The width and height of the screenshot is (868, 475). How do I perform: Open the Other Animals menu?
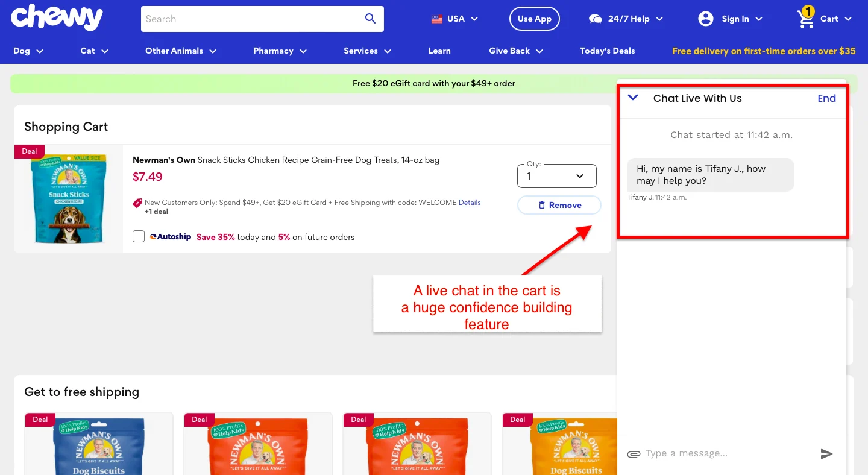click(181, 51)
